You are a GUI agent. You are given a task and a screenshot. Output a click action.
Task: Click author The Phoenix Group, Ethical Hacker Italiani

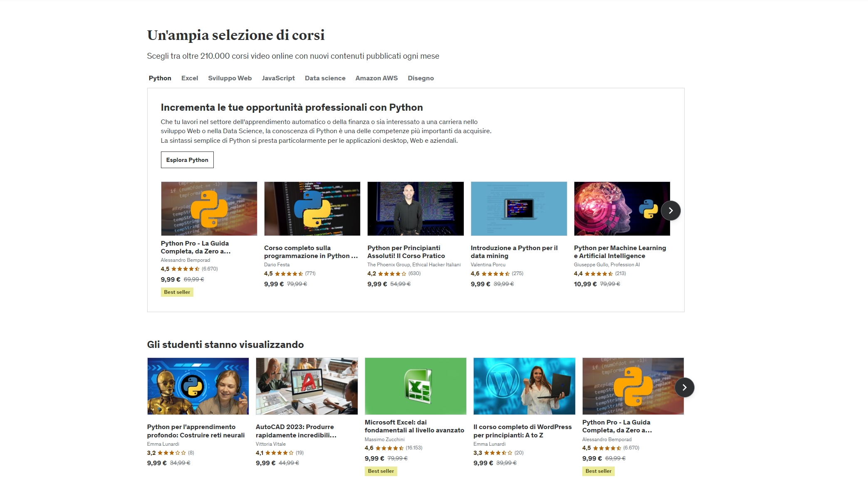tap(414, 265)
